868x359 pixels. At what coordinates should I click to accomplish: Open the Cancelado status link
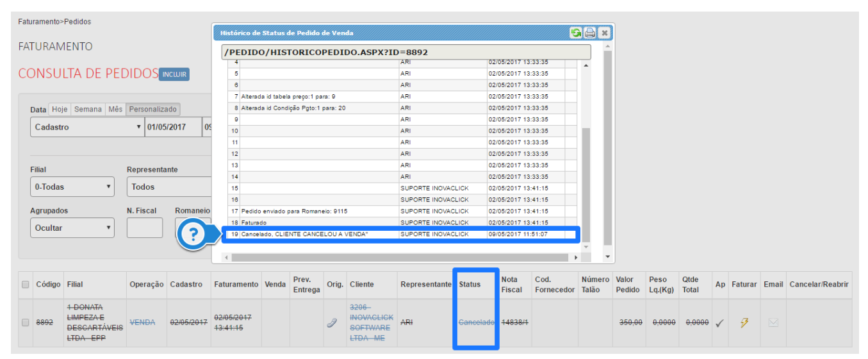(476, 322)
